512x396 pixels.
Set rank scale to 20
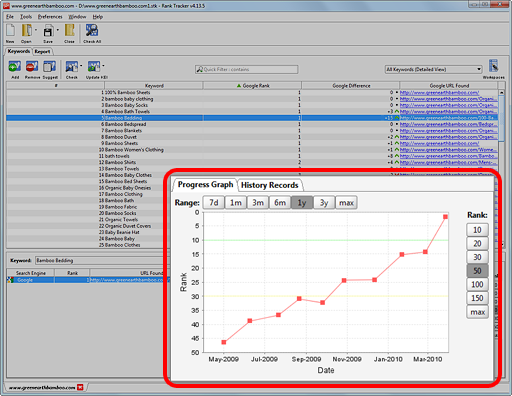point(477,243)
